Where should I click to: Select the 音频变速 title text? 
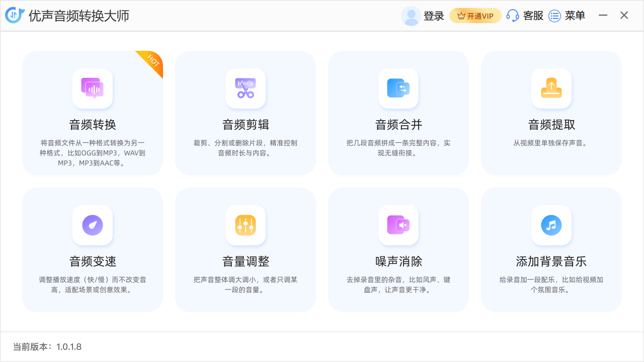[x=93, y=261]
